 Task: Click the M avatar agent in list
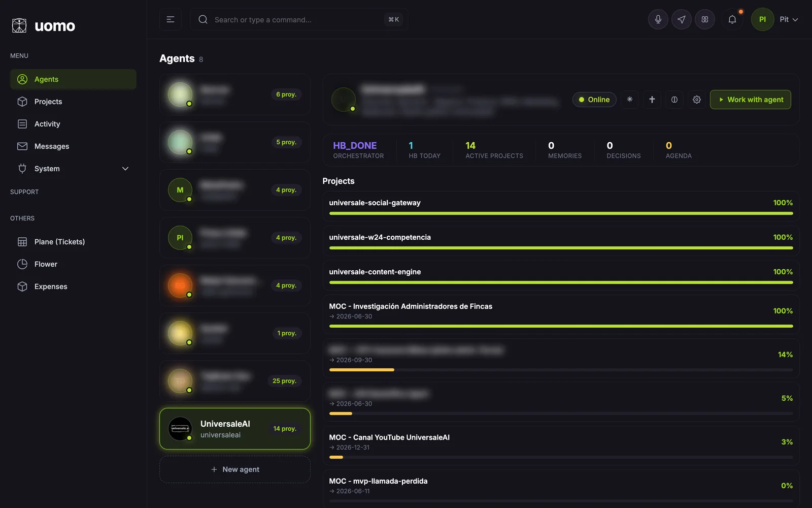(180, 190)
